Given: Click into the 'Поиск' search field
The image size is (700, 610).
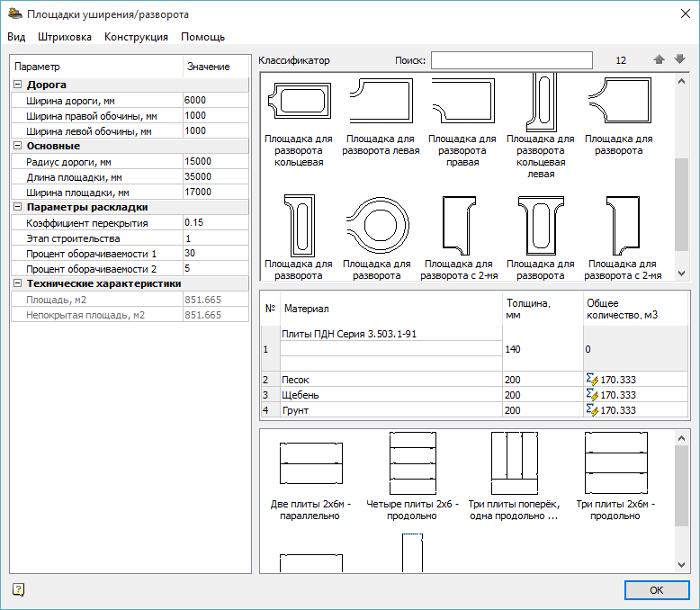Looking at the screenshot, I should coord(511,60).
